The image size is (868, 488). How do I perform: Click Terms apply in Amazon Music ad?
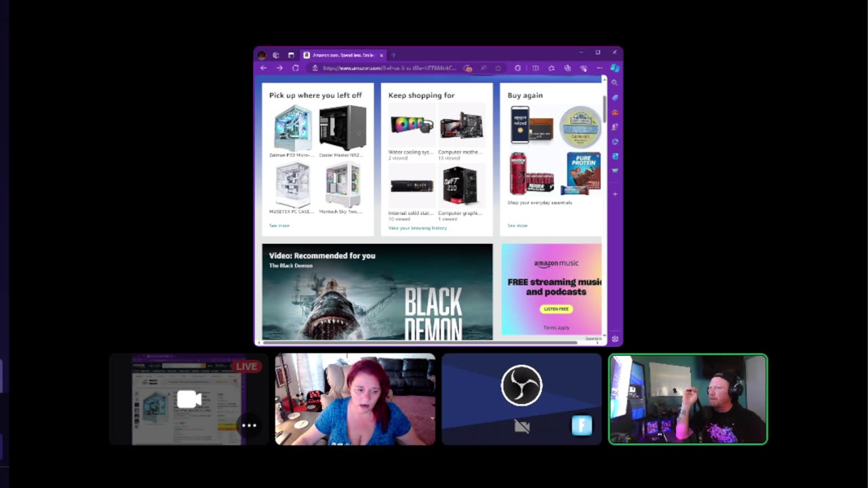coord(556,327)
